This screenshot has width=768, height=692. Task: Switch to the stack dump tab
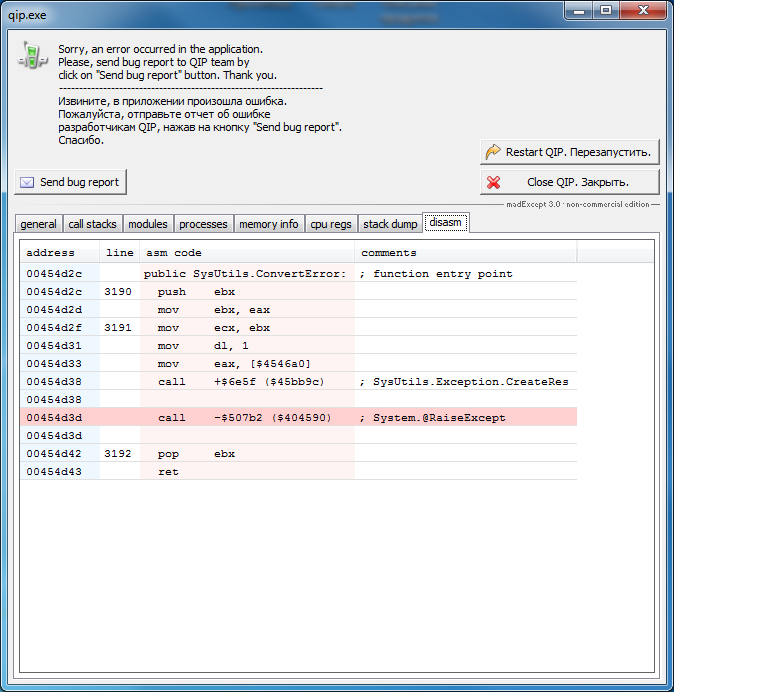(x=390, y=224)
